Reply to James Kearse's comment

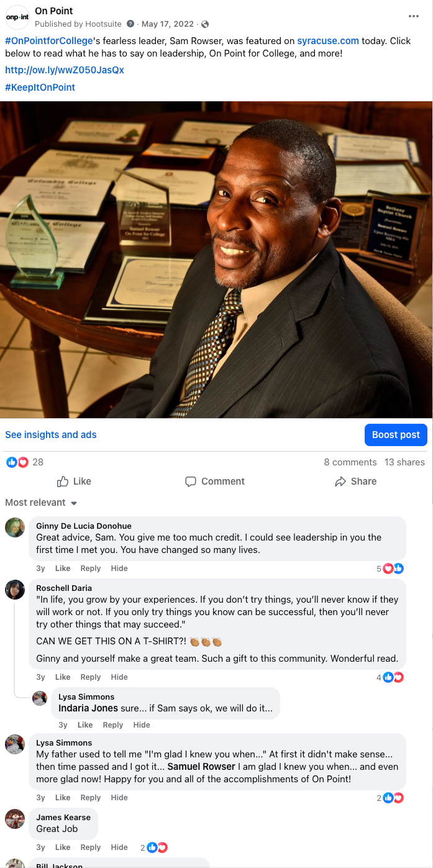(91, 847)
